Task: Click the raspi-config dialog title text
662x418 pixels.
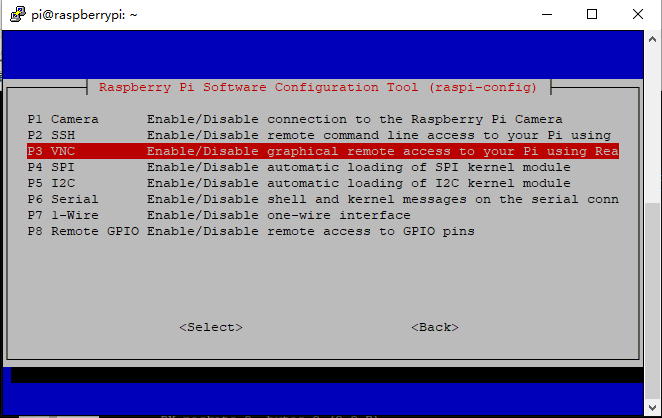Action: click(318, 87)
